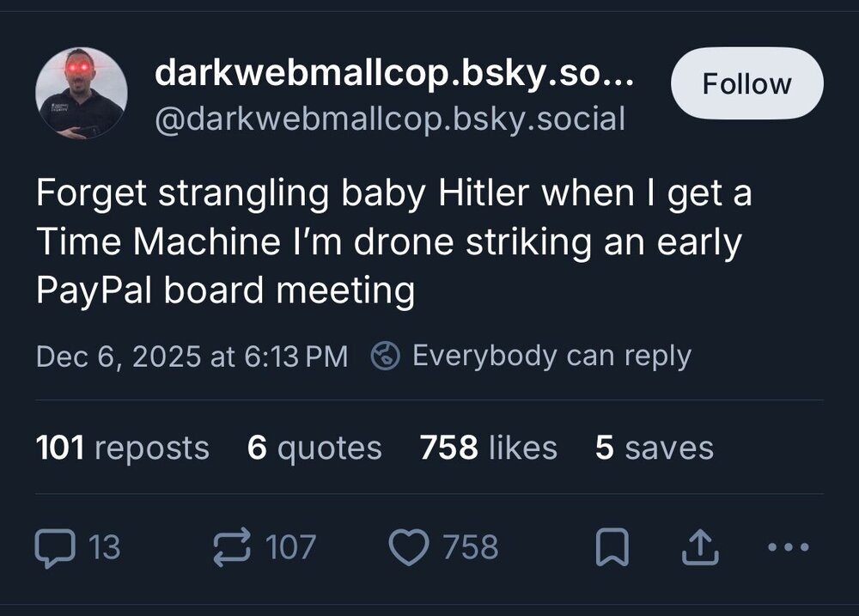Click the reply speech bubble icon
The height and width of the screenshot is (616, 859).
coord(53,547)
